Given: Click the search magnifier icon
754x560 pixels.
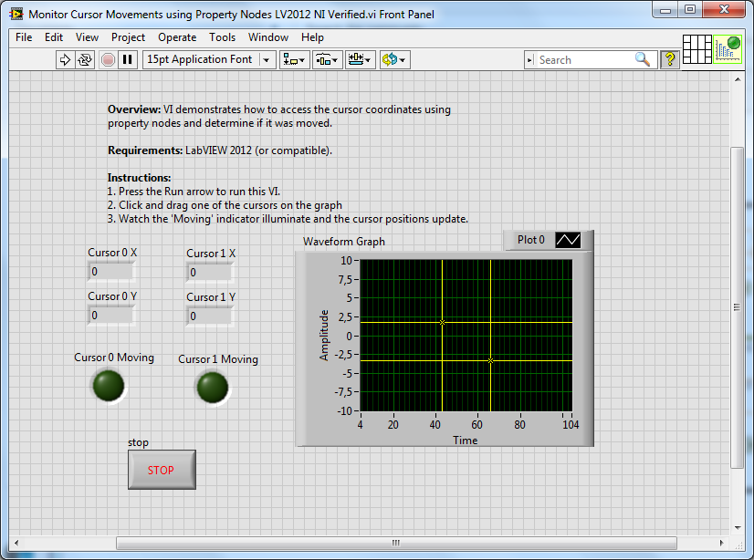Looking at the screenshot, I should pos(643,59).
